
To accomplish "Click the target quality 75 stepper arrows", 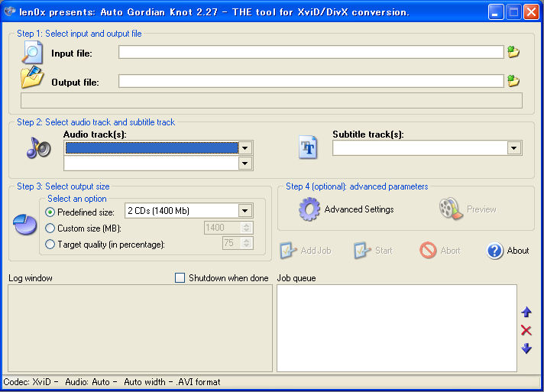I will coord(246,243).
